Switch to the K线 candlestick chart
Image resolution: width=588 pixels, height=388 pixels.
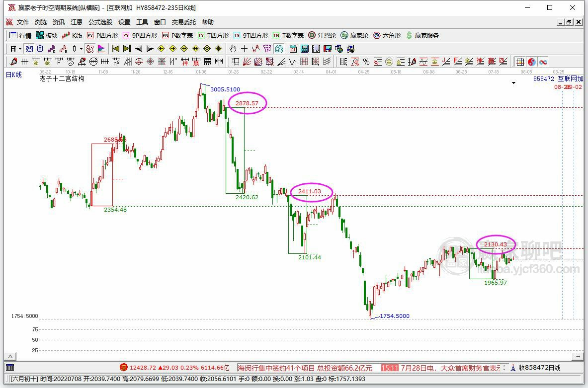(x=72, y=35)
